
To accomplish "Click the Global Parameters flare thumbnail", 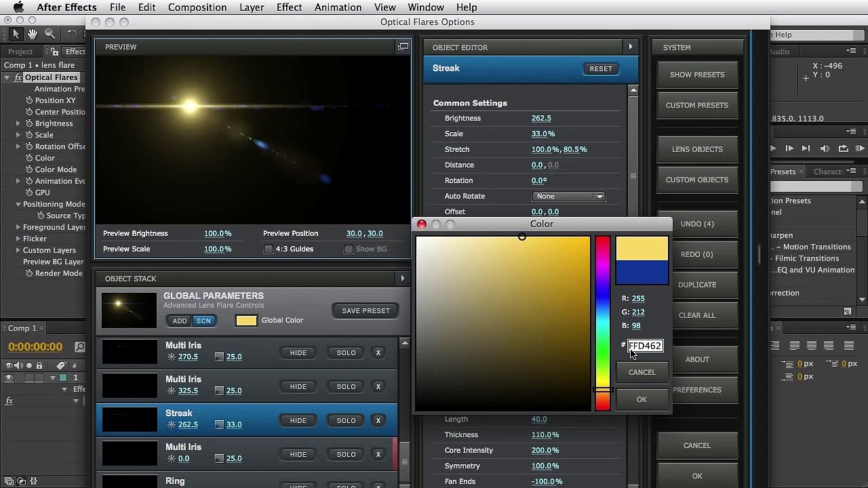I will [x=129, y=310].
